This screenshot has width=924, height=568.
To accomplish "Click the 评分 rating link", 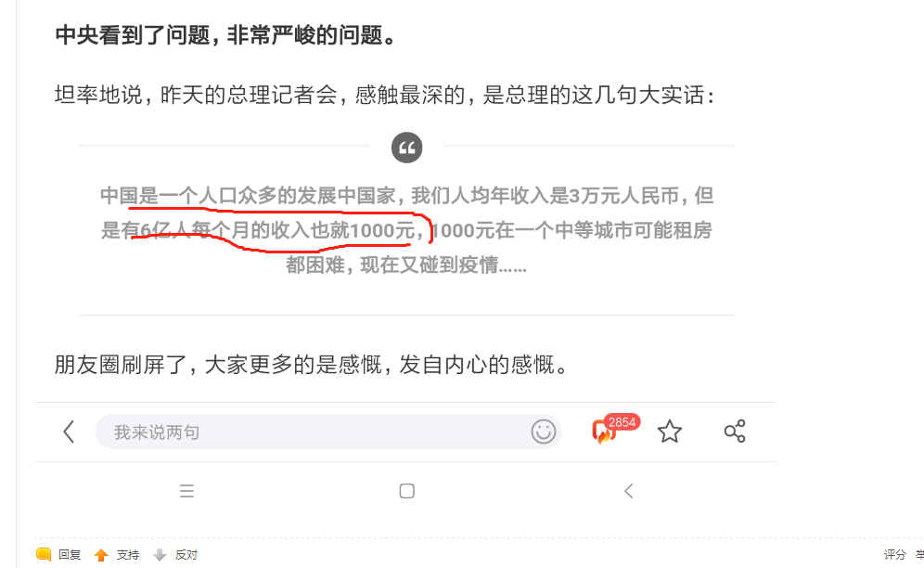I will [x=894, y=554].
